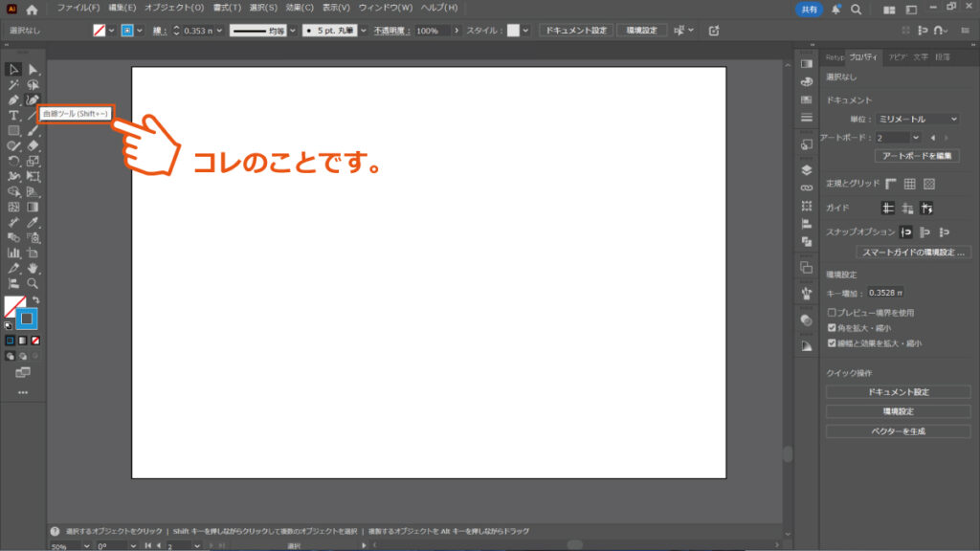Activate the Eraser tool
This screenshot has width=980, height=551.
click(33, 145)
